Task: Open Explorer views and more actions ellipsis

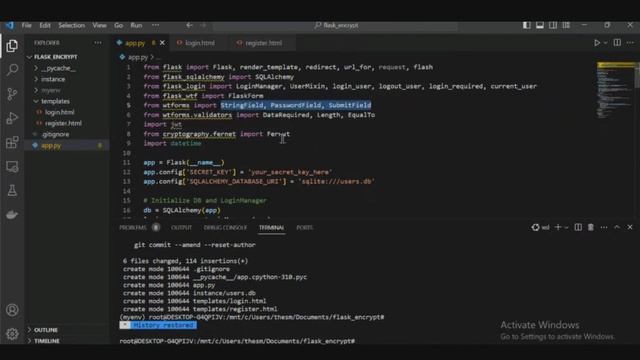Action: tap(98, 42)
